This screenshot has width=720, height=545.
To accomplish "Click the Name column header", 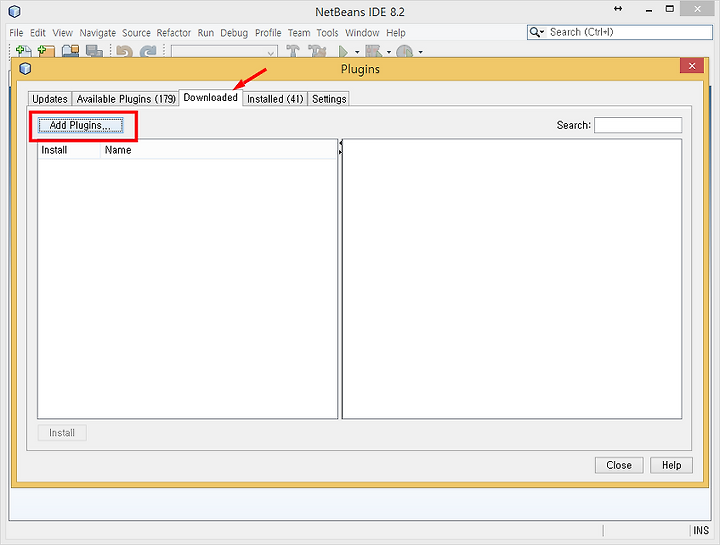I will pos(219,150).
